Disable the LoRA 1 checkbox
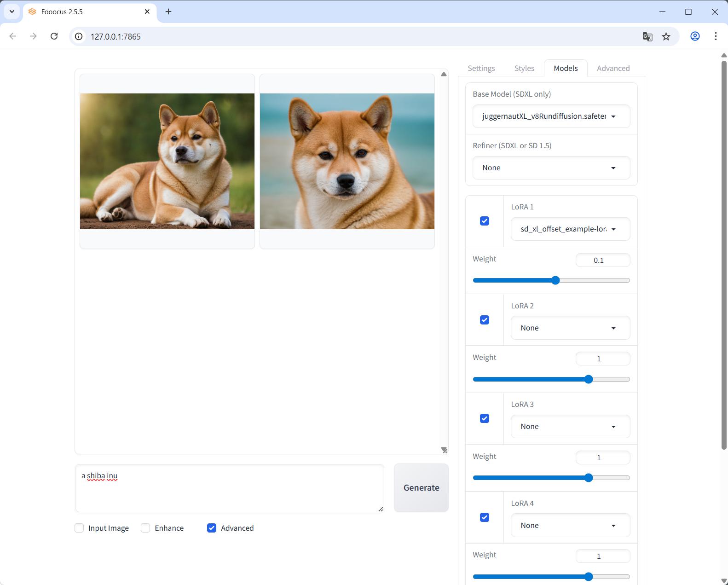Viewport: 728px width, 585px height. [x=485, y=221]
